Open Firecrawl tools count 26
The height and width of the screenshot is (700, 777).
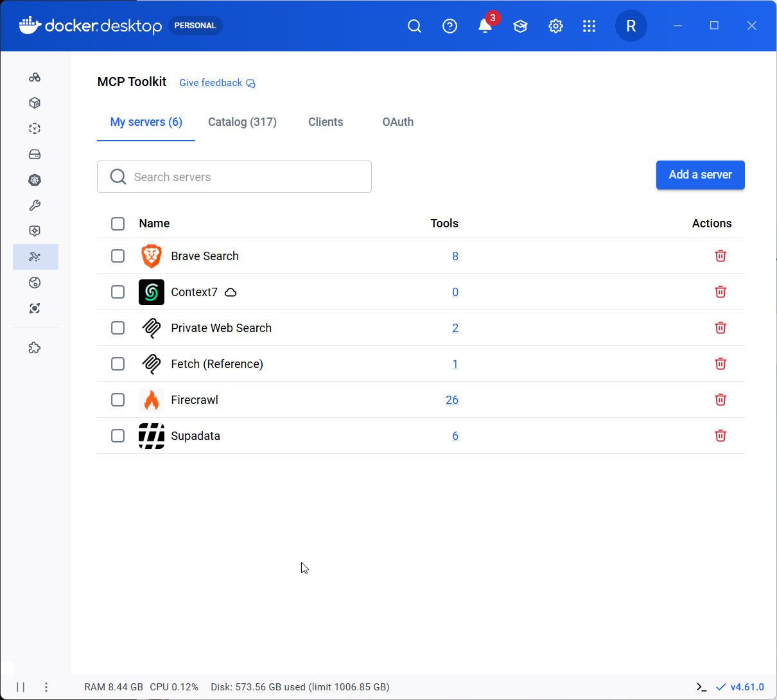tap(452, 399)
